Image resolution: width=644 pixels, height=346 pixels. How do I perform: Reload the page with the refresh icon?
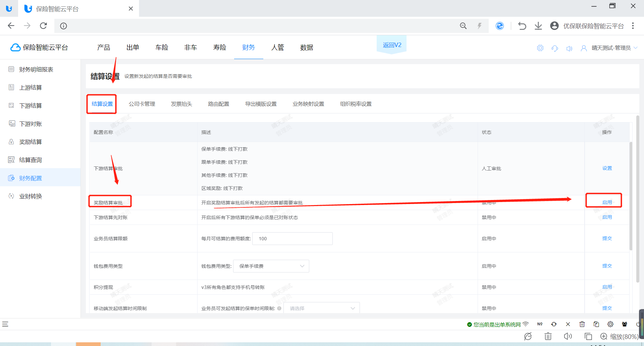(43, 26)
